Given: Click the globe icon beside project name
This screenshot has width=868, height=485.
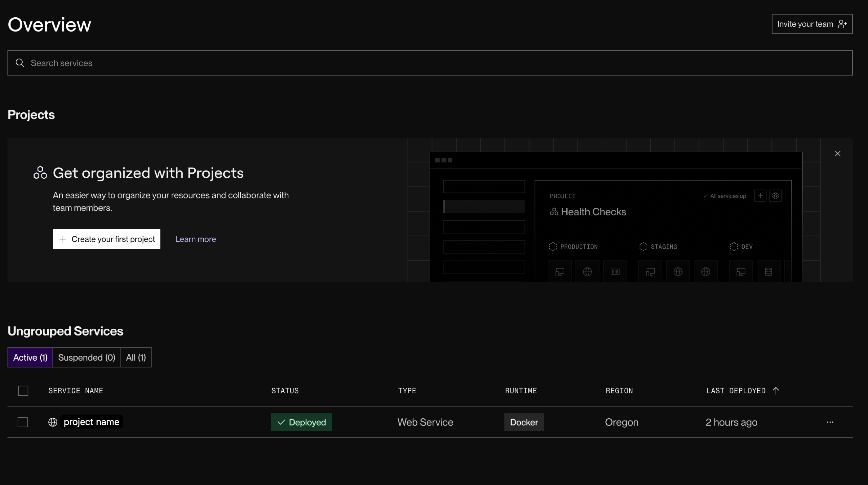Looking at the screenshot, I should point(53,422).
